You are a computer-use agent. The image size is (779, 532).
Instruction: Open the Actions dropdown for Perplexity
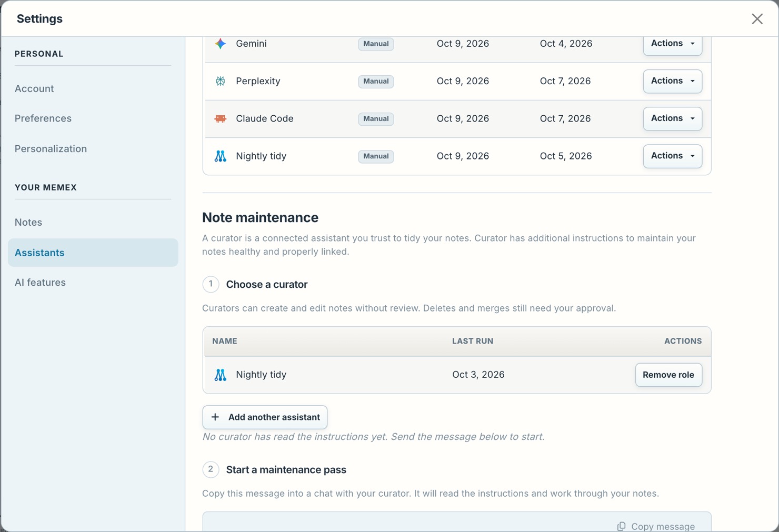[673, 81]
